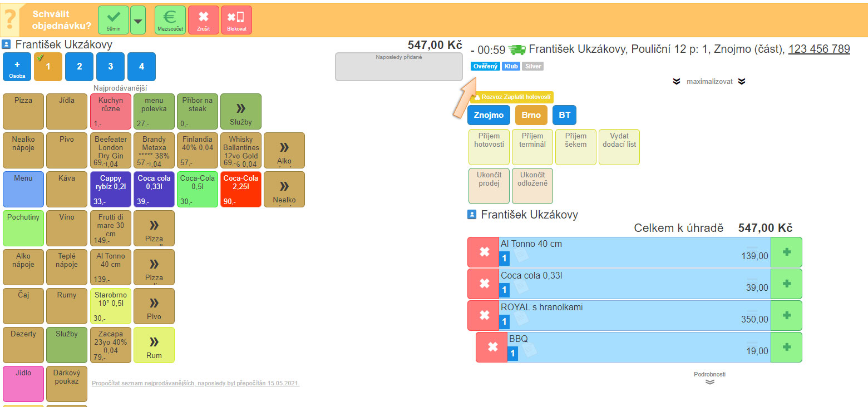The height and width of the screenshot is (407, 868).
Task: Remove Al Tonno 40 cm from the order
Action: pyautogui.click(x=484, y=252)
